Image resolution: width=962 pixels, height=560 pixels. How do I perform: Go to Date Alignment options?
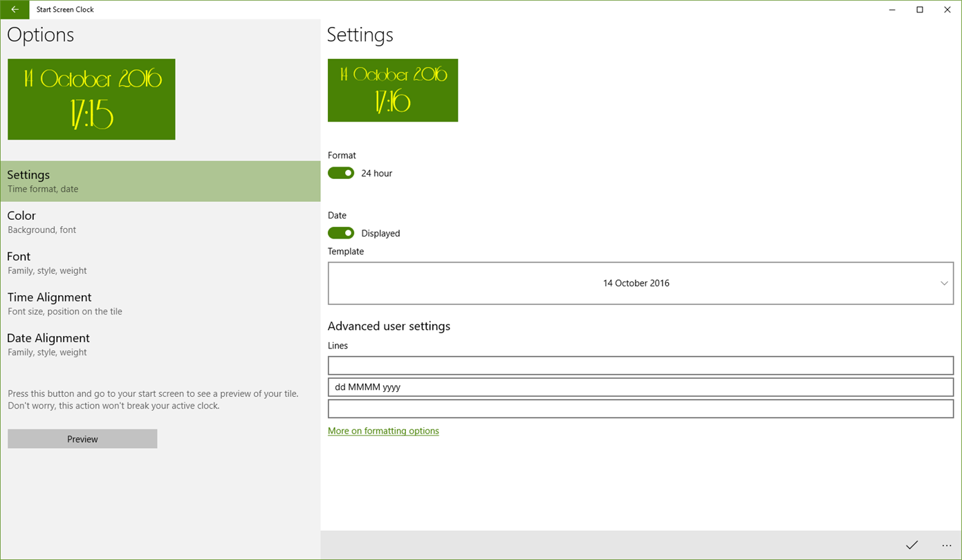(x=160, y=344)
